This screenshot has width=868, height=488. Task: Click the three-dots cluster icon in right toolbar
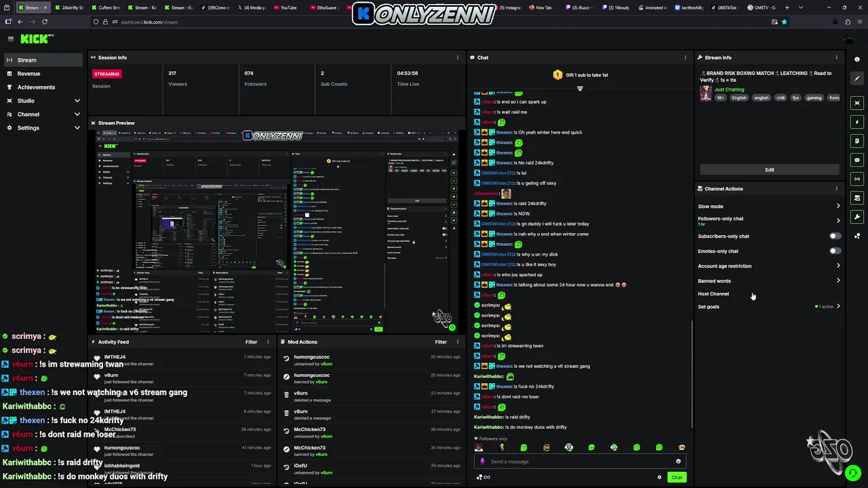pyautogui.click(x=857, y=236)
